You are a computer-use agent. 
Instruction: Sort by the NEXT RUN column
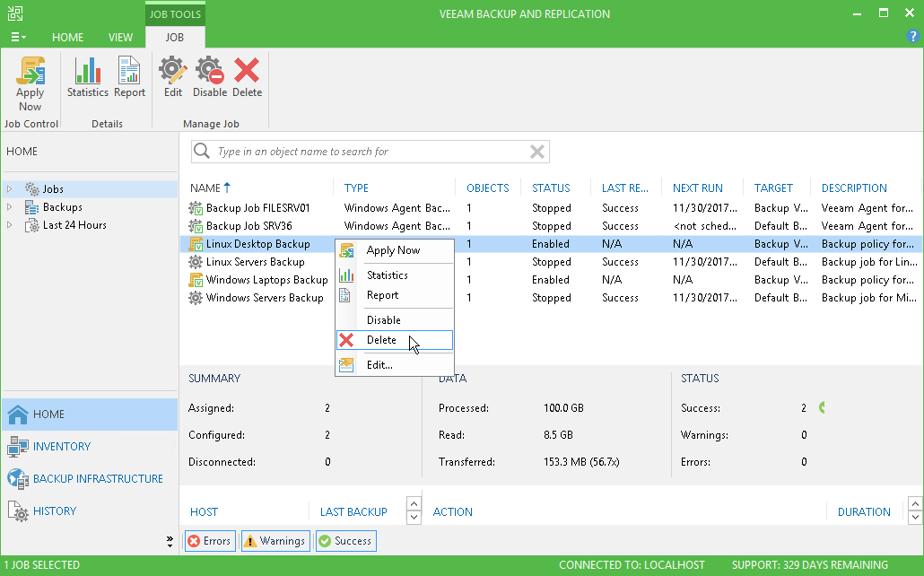[x=698, y=188]
